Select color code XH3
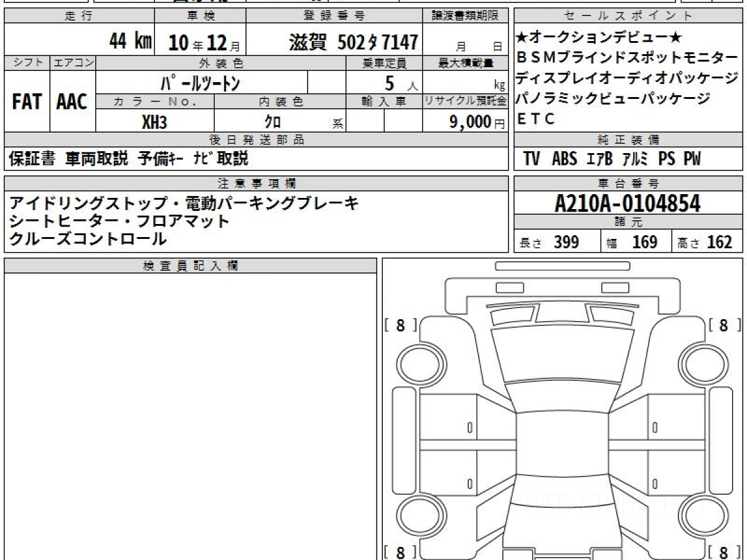The height and width of the screenshot is (560, 747). 154,122
